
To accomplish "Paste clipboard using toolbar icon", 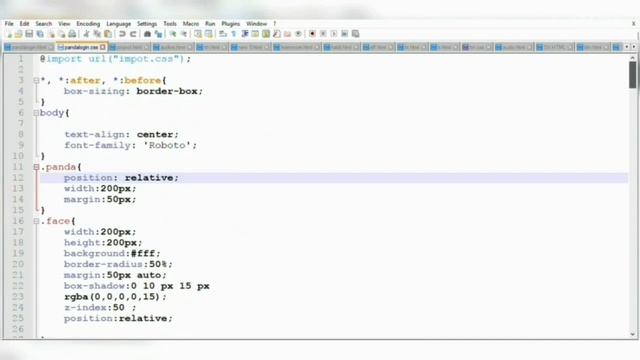I will (x=108, y=34).
